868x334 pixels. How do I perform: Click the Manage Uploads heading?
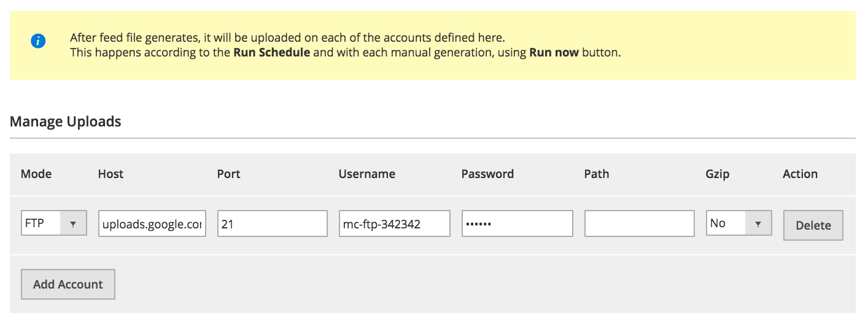(x=66, y=122)
